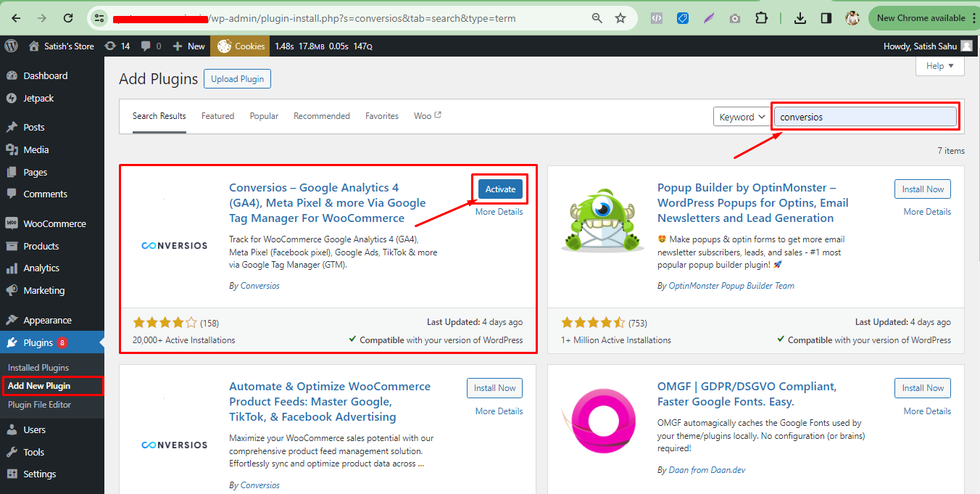Open Automate & Optimize WooCommerce Product Feeds title
The image size is (980, 494).
pos(330,402)
